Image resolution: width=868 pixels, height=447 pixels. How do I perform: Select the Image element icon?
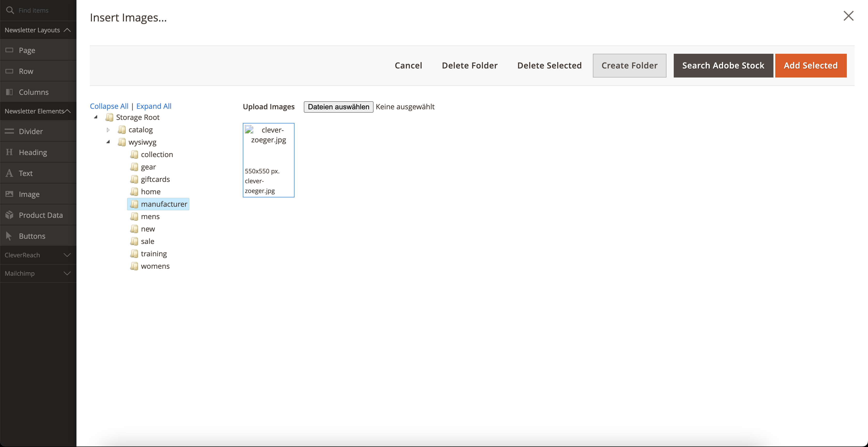pos(10,194)
